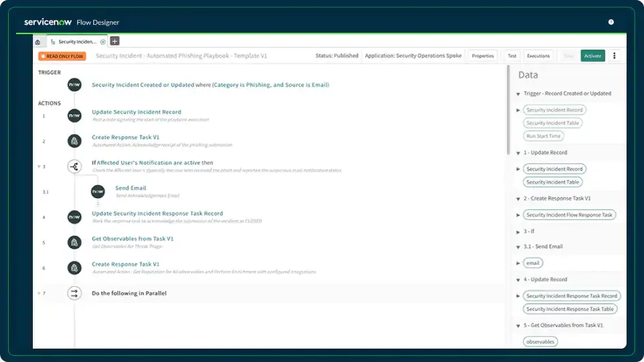Open Update Security Incident Response Task Record action
This screenshot has height=362, width=644.
click(157, 213)
